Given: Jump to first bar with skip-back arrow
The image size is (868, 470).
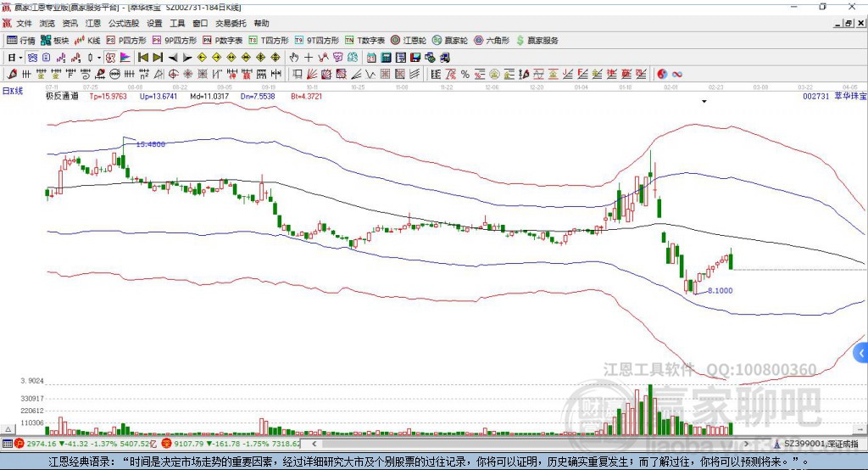Looking at the screenshot, I should tap(142, 58).
